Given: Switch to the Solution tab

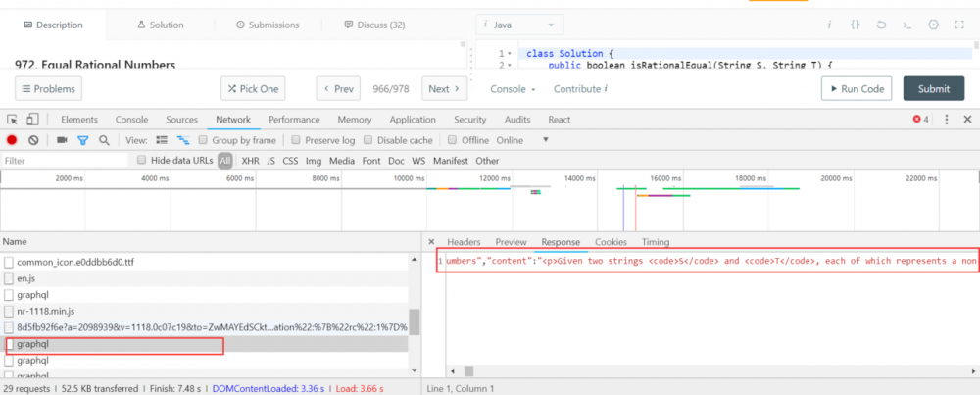Looking at the screenshot, I should click(x=161, y=25).
